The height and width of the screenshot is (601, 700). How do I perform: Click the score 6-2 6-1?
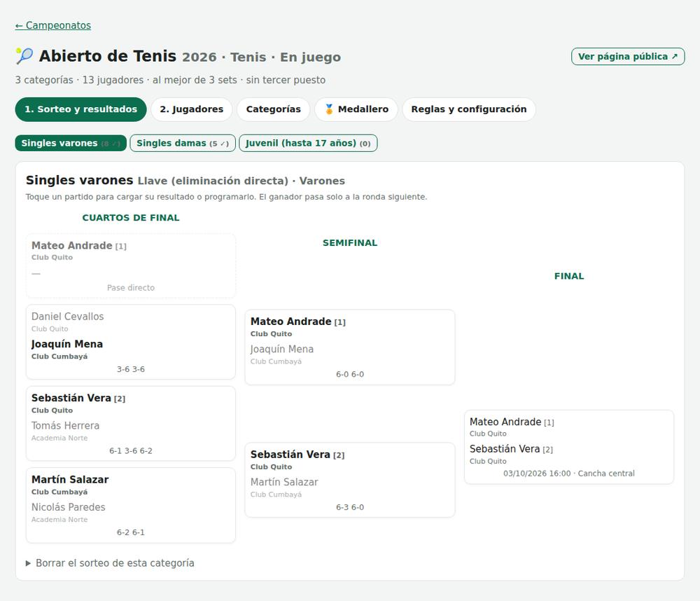click(x=131, y=532)
